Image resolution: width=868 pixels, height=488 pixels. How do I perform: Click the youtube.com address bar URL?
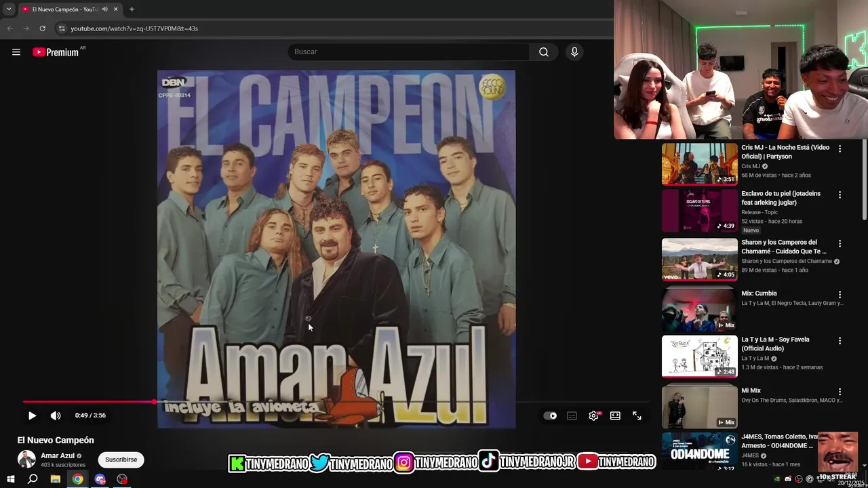click(x=134, y=28)
